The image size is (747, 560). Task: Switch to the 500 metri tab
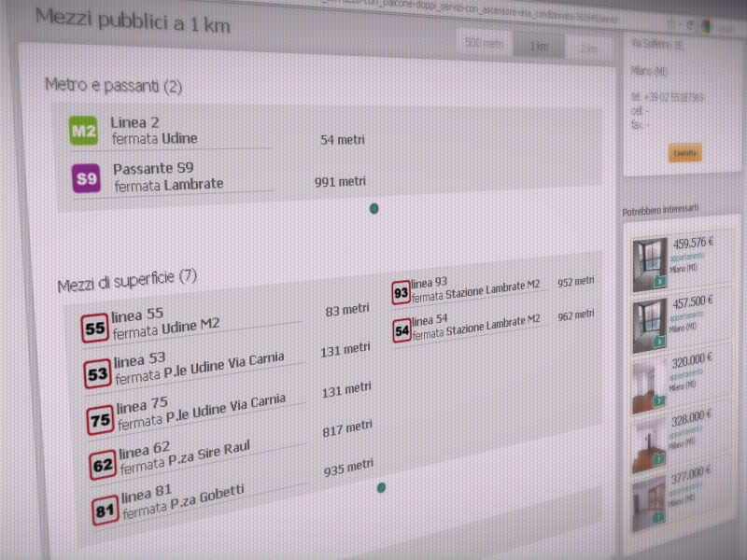point(484,43)
